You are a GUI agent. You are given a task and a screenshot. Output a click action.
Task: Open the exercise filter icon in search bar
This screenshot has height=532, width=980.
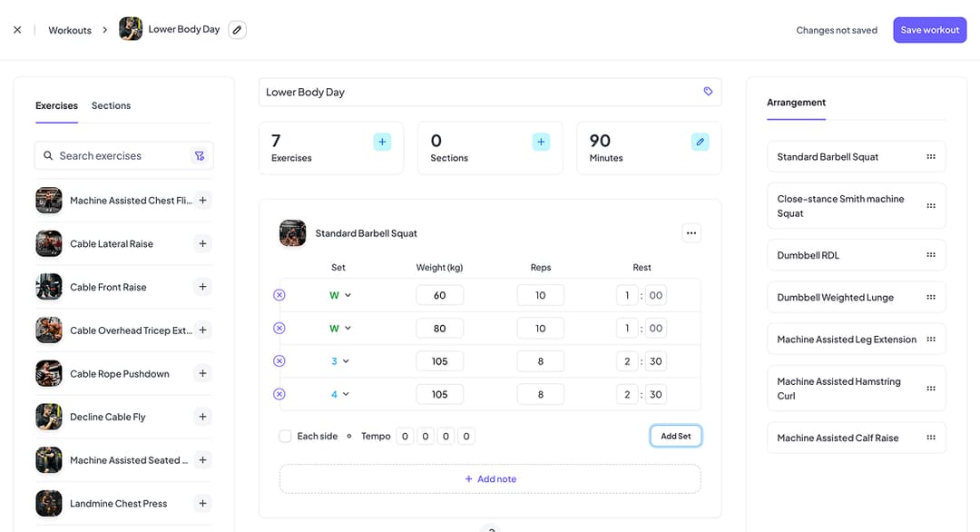tap(200, 155)
